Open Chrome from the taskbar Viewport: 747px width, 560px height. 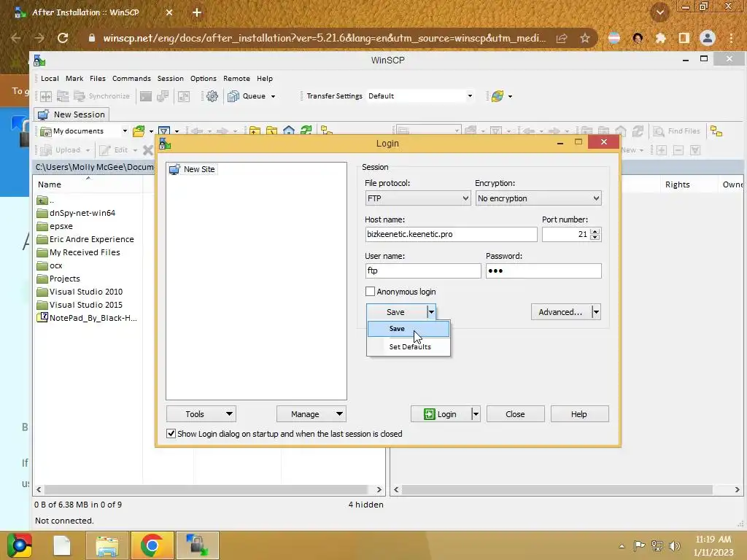(152, 545)
